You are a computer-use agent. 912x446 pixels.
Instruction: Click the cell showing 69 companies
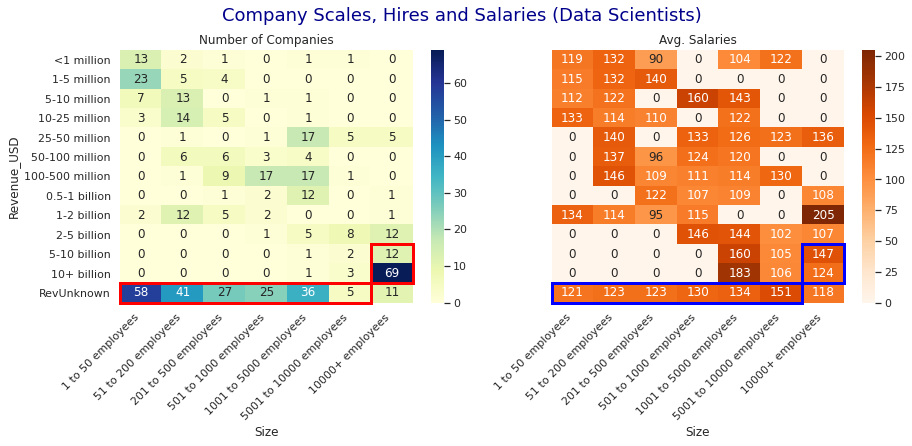[x=392, y=273]
